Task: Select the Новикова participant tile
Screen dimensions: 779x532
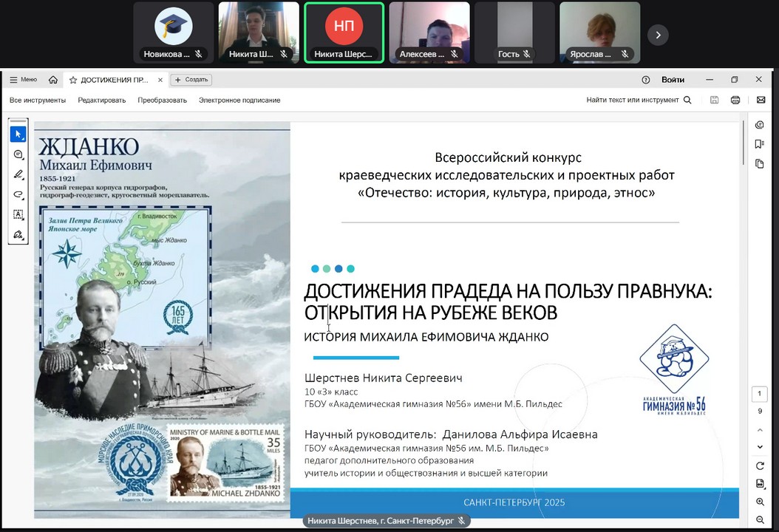Action: click(x=174, y=33)
